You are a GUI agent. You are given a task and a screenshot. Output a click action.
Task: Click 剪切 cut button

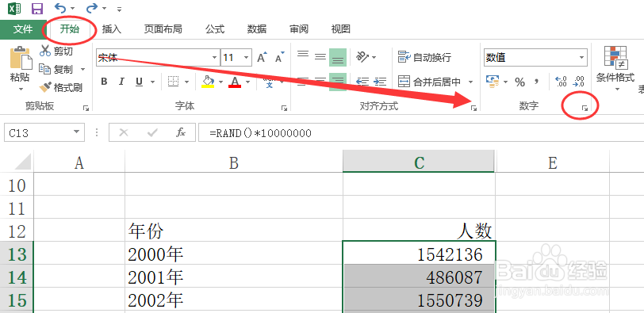point(56,52)
